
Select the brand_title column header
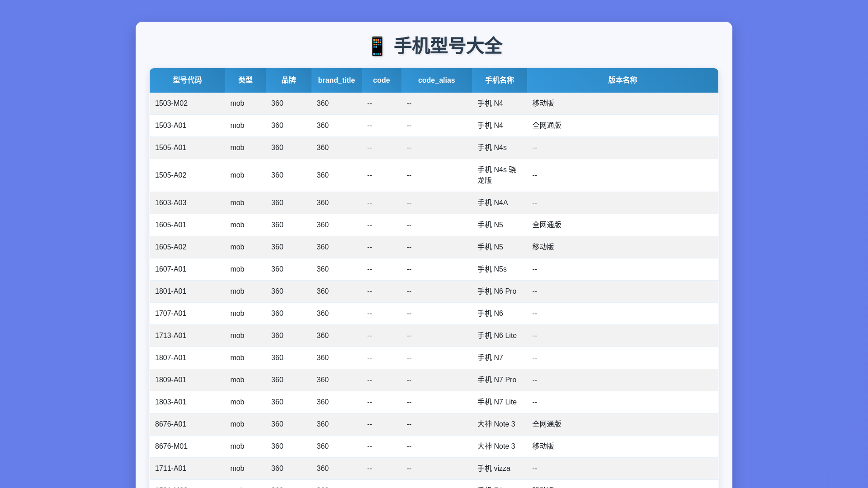[x=336, y=80]
